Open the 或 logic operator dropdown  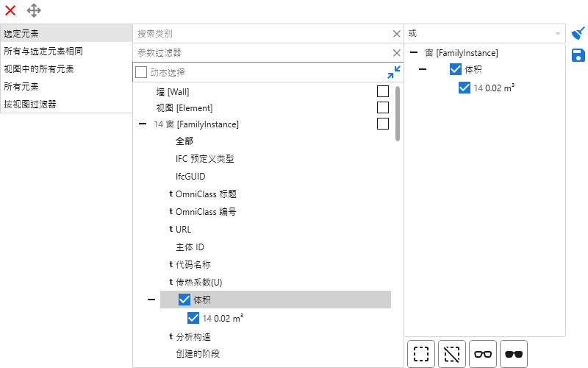pos(556,33)
